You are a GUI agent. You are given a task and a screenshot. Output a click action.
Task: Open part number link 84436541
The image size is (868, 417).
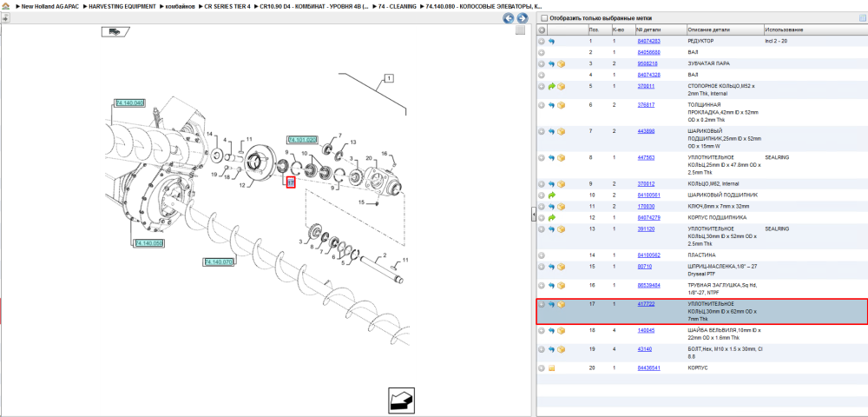[x=648, y=368]
